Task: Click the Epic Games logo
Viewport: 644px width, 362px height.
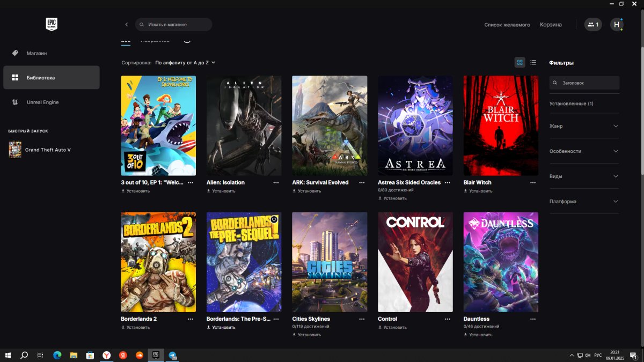Action: click(x=52, y=24)
